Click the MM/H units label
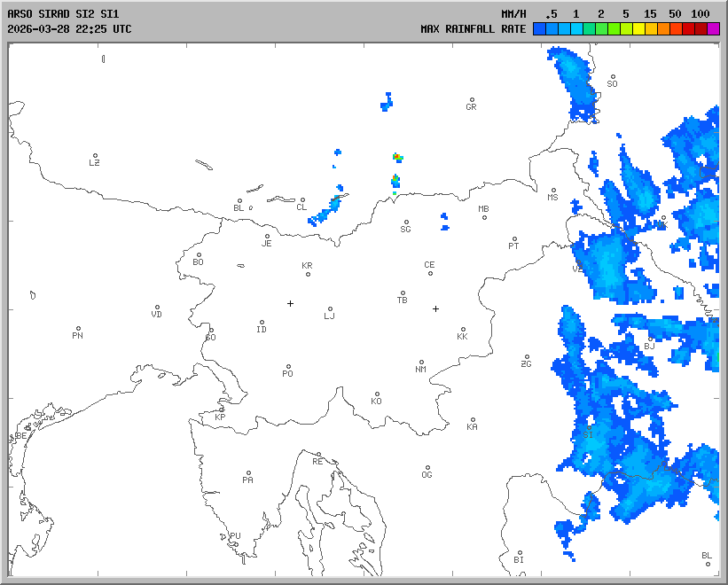The height and width of the screenshot is (585, 728). [513, 14]
